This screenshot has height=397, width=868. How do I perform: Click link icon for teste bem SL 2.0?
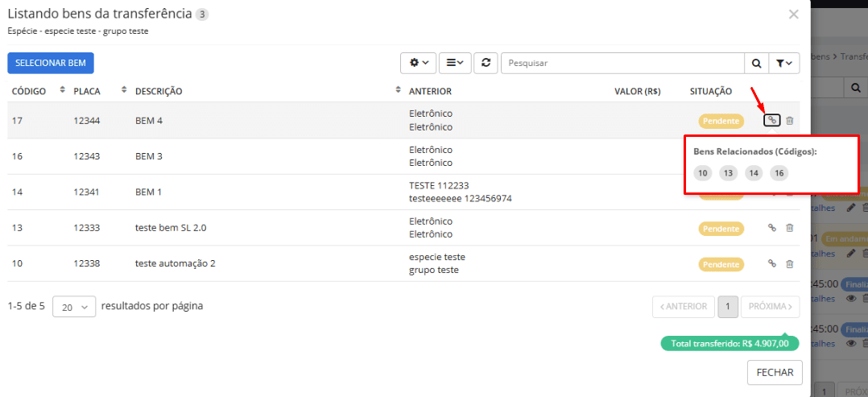pos(771,228)
